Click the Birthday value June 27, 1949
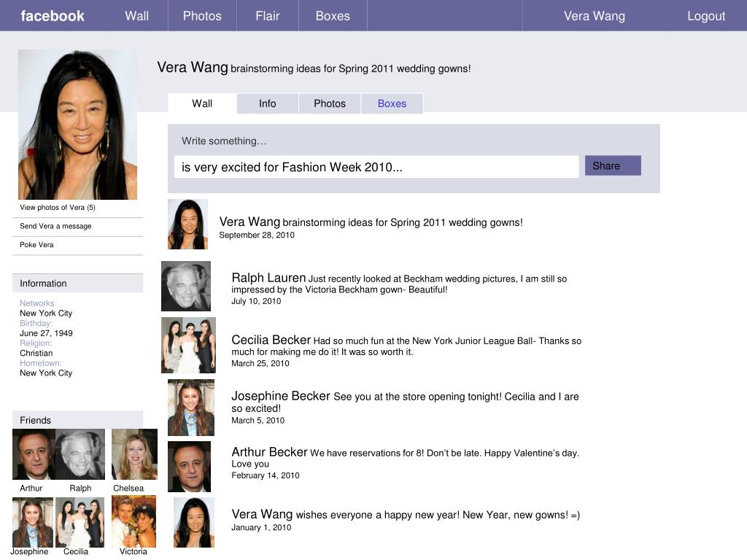The width and height of the screenshot is (747, 560). pyautogui.click(x=46, y=332)
